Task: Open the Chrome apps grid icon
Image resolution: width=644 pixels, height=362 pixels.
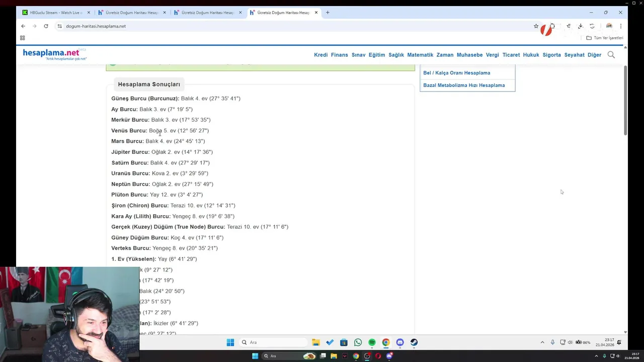Action: (22, 38)
